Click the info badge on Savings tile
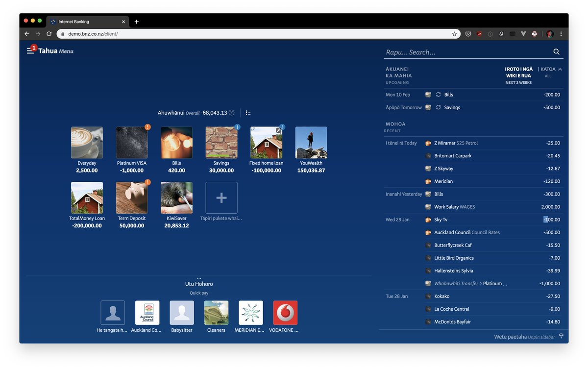The width and height of the screenshot is (588, 369). pyautogui.click(x=238, y=127)
